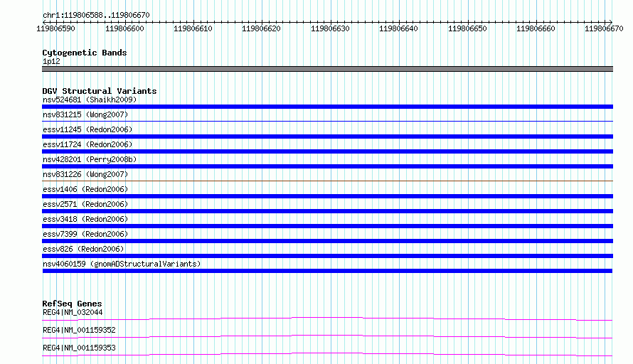
Task: Select variant essv11724 (Redon2006) label
Action: [x=87, y=144]
